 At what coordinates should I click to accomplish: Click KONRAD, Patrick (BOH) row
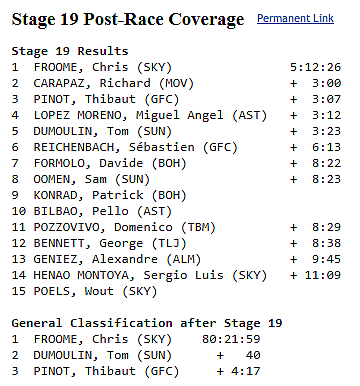(x=99, y=195)
